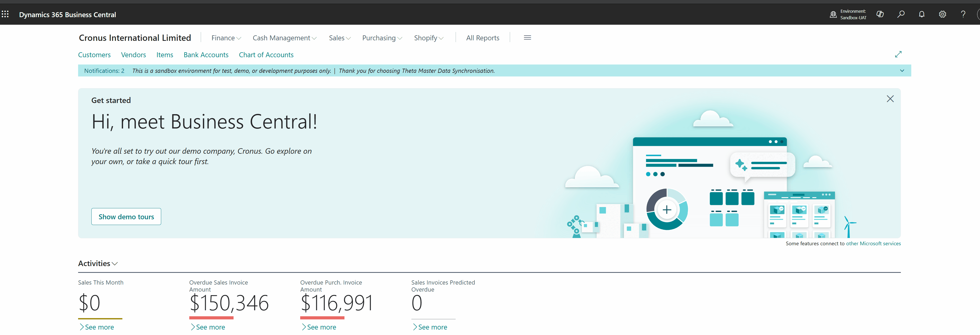This screenshot has width=980, height=335.
Task: Expand the Purchasing menu
Action: click(382, 38)
